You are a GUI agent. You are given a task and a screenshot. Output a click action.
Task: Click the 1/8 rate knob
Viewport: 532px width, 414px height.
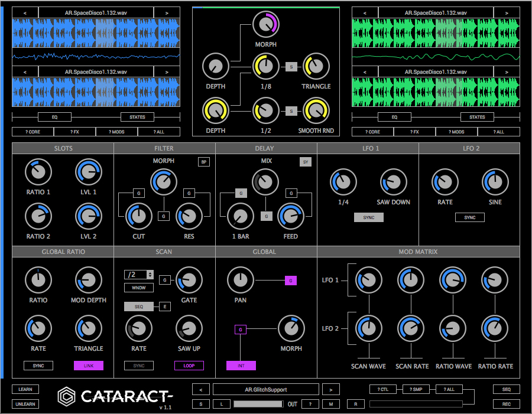pos(265,66)
